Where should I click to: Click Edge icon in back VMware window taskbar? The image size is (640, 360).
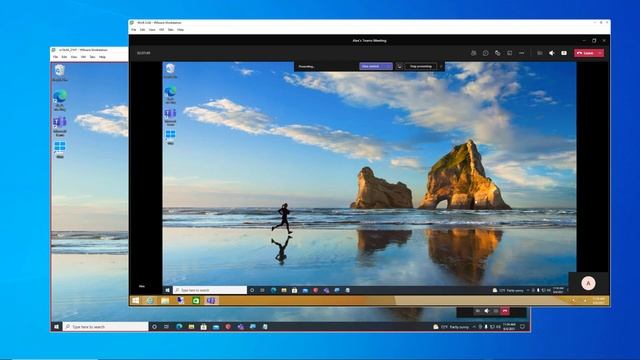(x=179, y=327)
